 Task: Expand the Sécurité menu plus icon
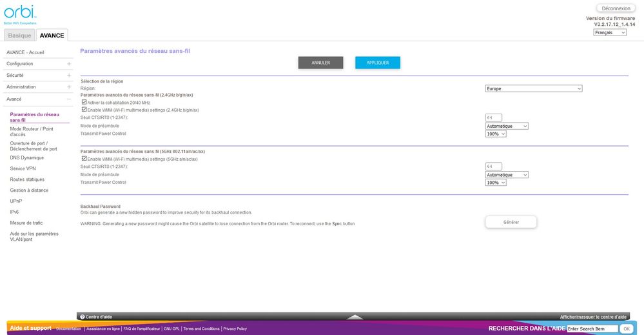click(69, 76)
